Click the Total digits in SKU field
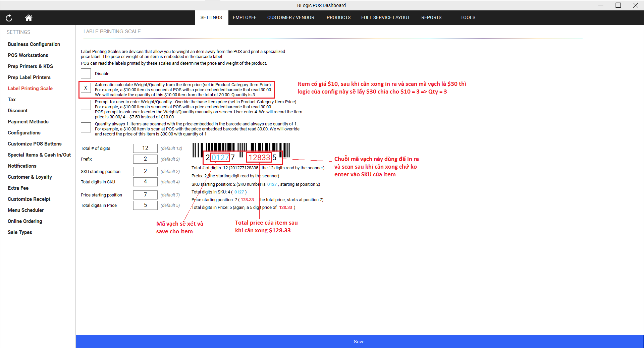The image size is (644, 348). point(145,182)
